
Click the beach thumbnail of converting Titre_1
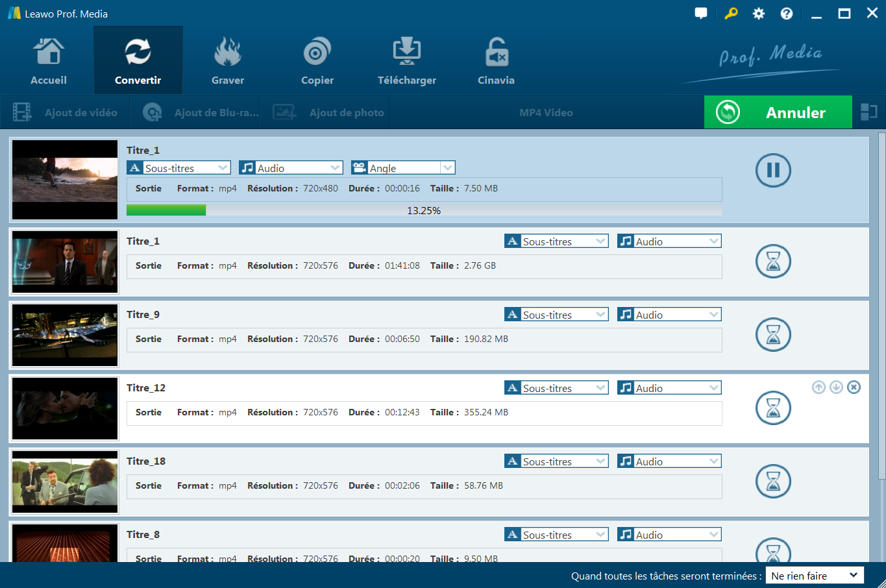click(65, 180)
